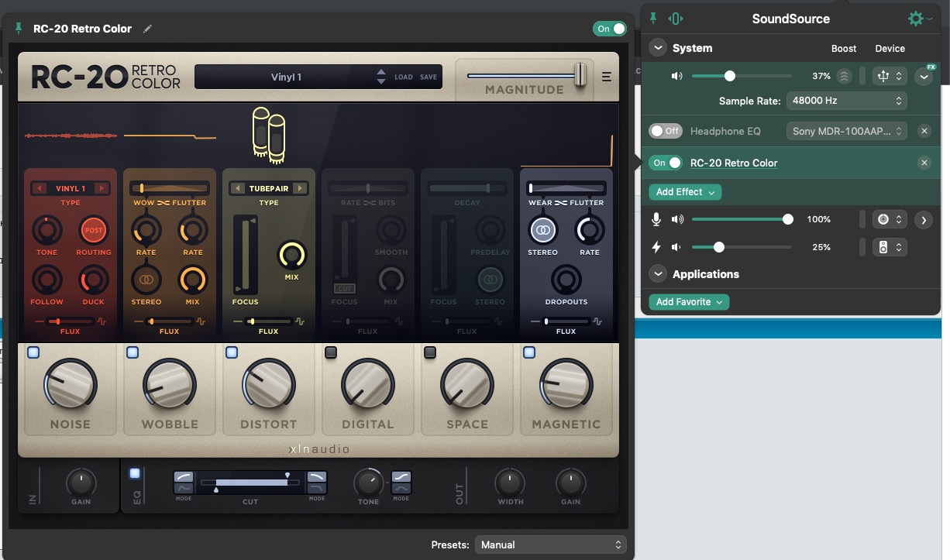Select previous noise type arrow left of VINYL 1
This screenshot has width=950, height=560.
pyautogui.click(x=40, y=188)
